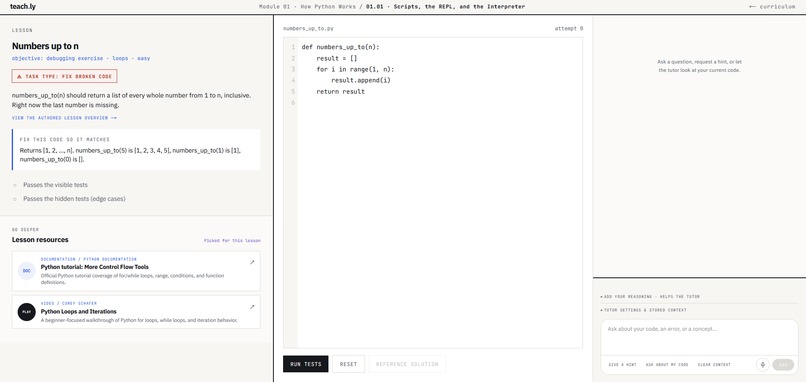
Task: Click Task Type: Fix Broken Code badge
Action: point(64,76)
